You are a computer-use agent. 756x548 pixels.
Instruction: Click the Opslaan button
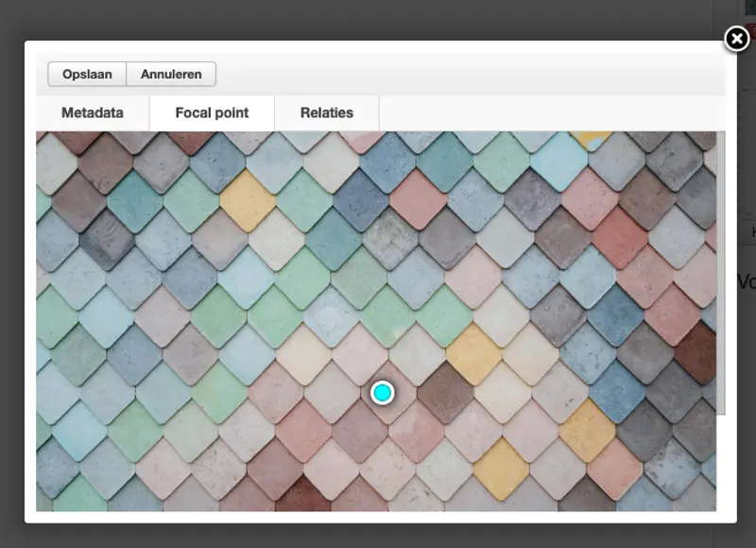pos(87,75)
